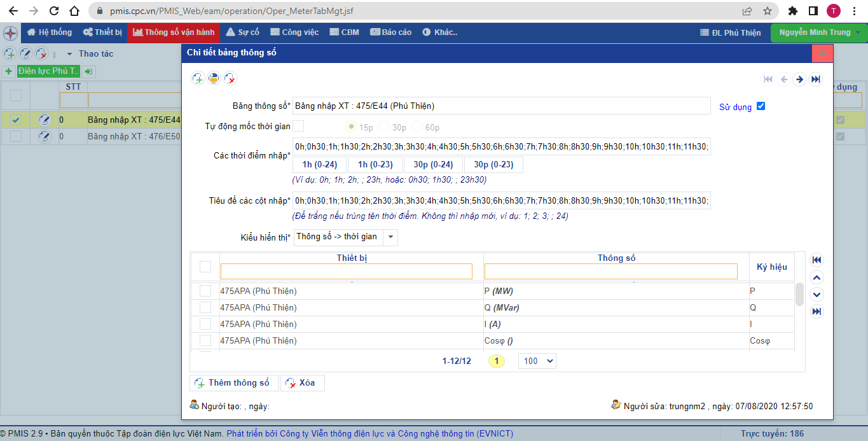Go to next record arrow in dialog
The width and height of the screenshot is (868, 441).
(x=800, y=79)
